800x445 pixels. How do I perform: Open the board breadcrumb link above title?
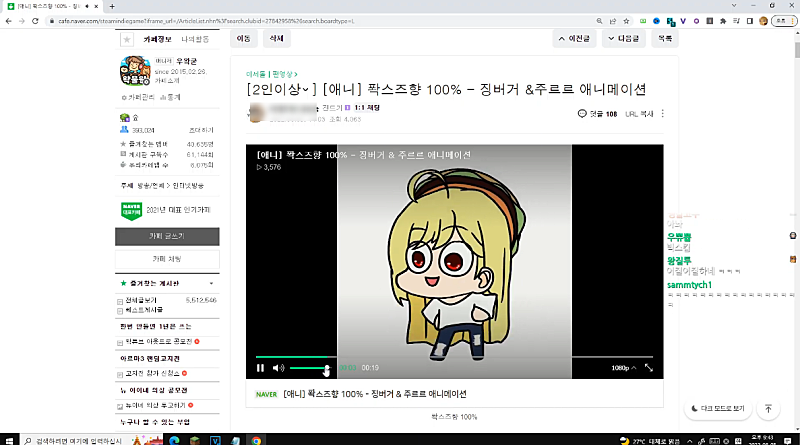coord(271,75)
